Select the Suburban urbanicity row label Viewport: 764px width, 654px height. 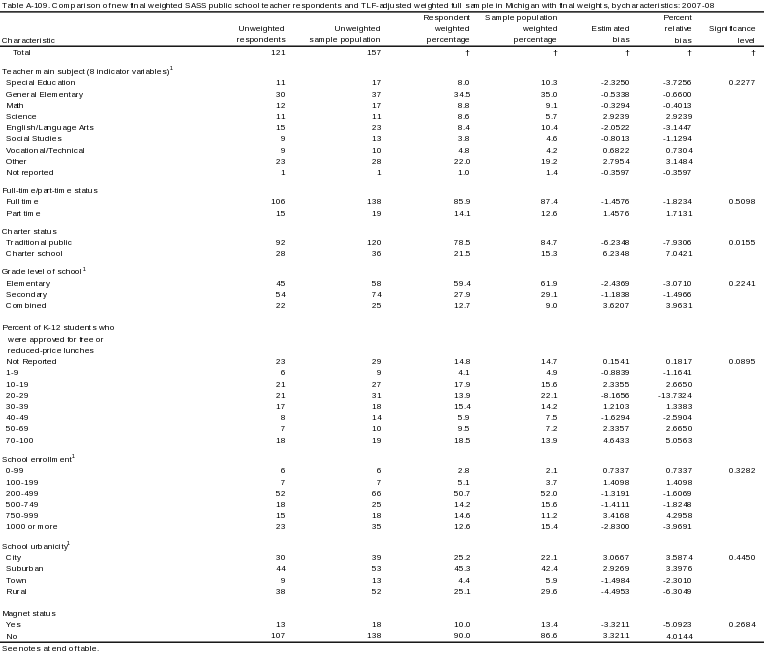pyautogui.click(x=25, y=569)
